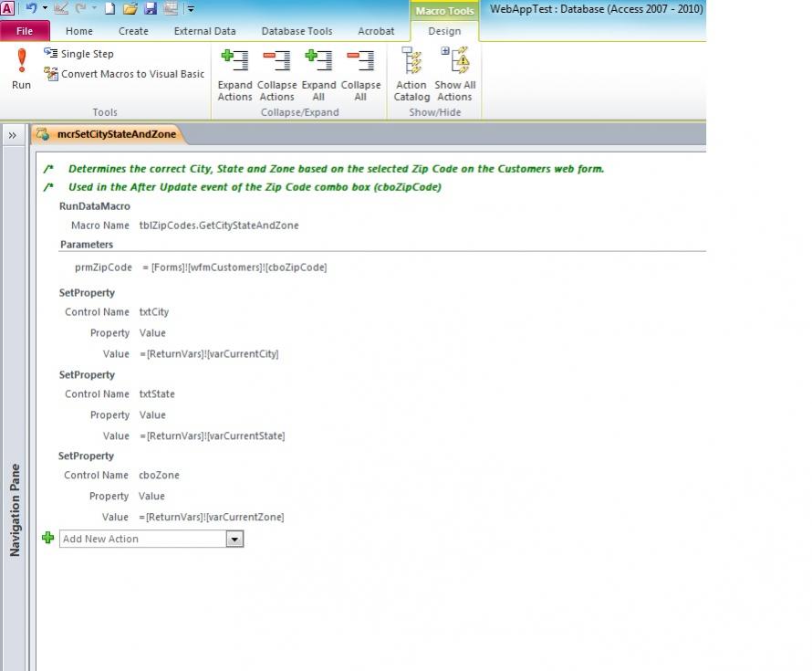812x671 pixels.
Task: Click the Parameters heading
Action: coord(87,245)
